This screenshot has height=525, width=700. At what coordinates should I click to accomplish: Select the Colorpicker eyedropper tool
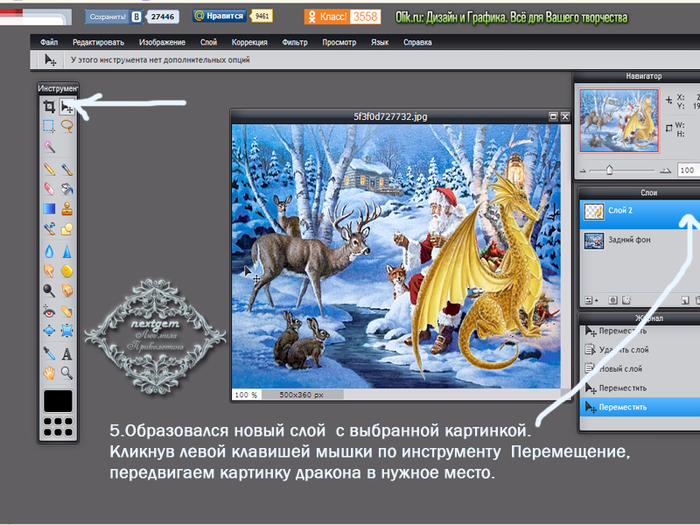pyautogui.click(x=49, y=354)
